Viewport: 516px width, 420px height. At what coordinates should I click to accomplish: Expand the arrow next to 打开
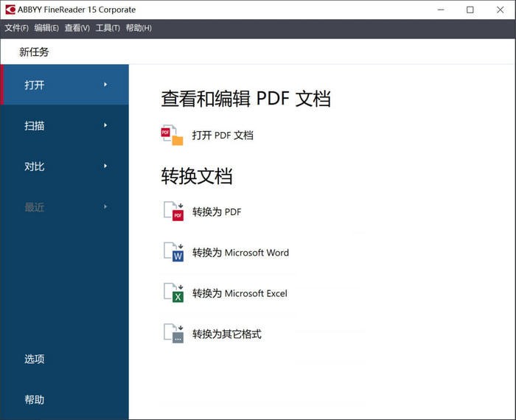click(x=105, y=85)
